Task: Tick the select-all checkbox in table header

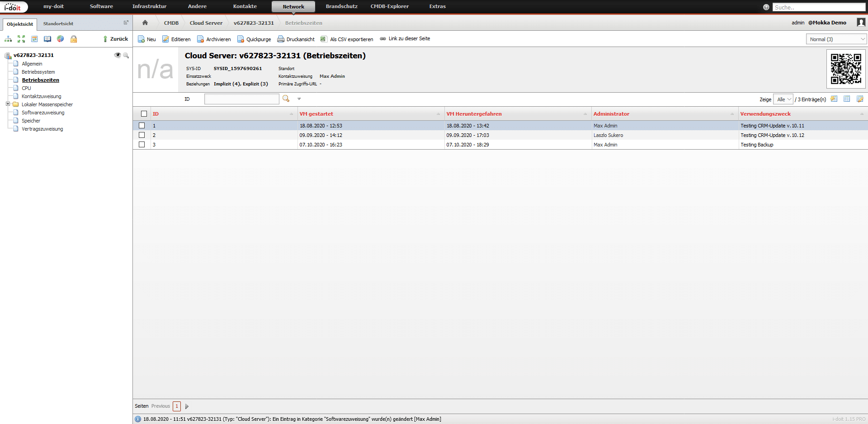Action: (144, 114)
